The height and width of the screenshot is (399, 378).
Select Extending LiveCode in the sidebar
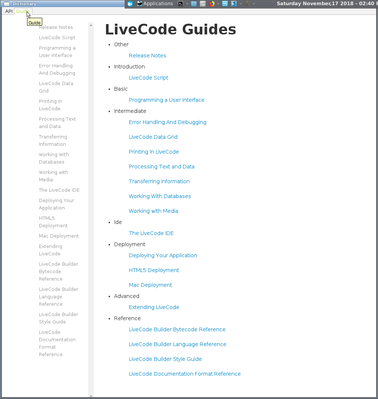(x=50, y=250)
